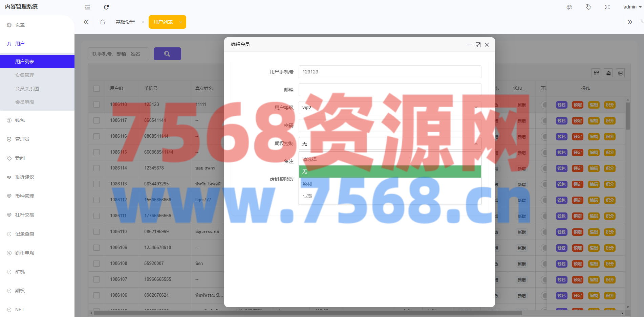The image size is (644, 317).
Task: Switch to the 基础设置 tab
Action: [125, 22]
